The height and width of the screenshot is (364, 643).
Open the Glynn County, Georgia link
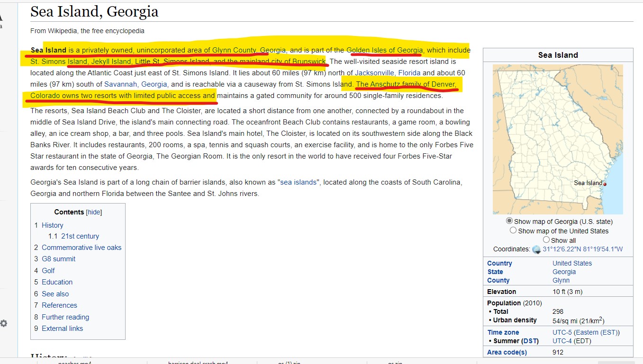[x=249, y=50]
